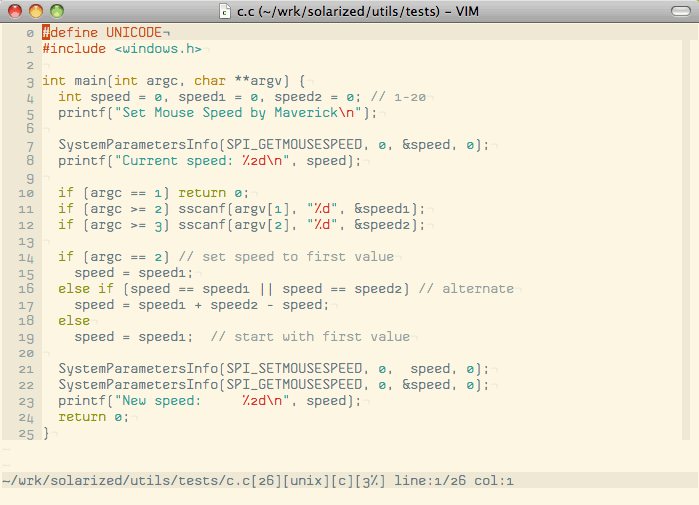Minimize the window using the yellow button

point(36,11)
